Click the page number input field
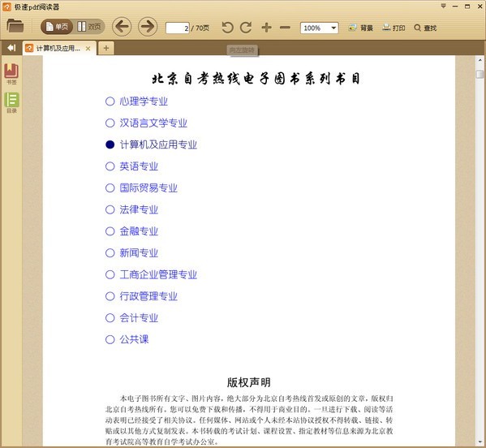This screenshot has height=448, width=486. click(178, 28)
